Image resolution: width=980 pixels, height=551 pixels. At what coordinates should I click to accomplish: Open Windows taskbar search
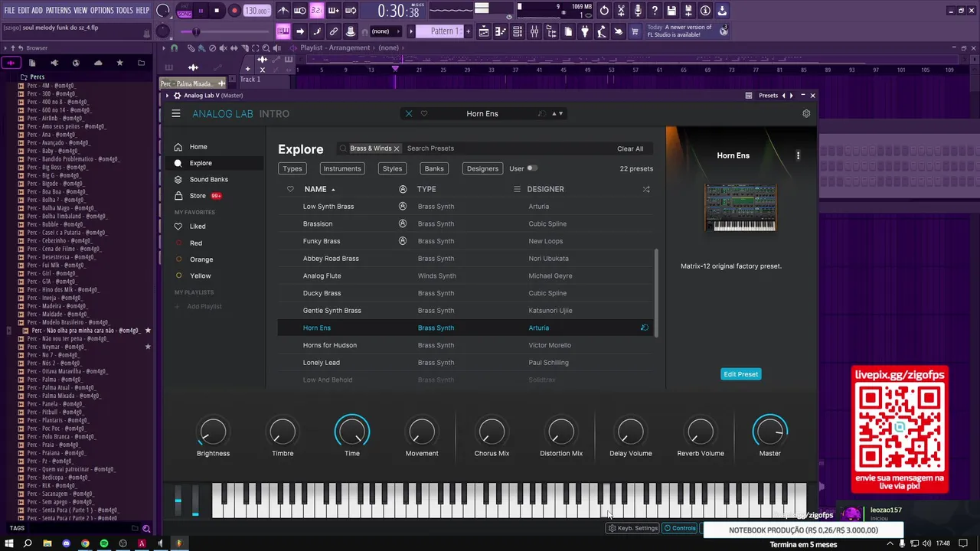(28, 543)
